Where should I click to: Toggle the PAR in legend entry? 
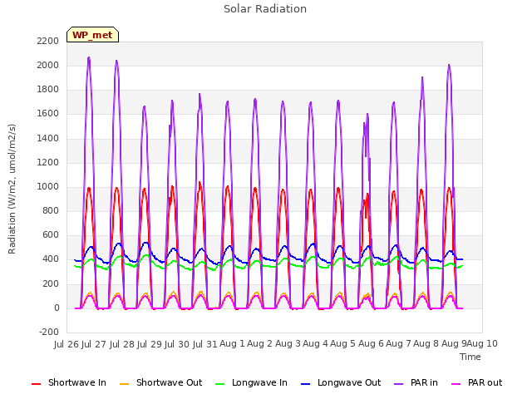coord(416,382)
